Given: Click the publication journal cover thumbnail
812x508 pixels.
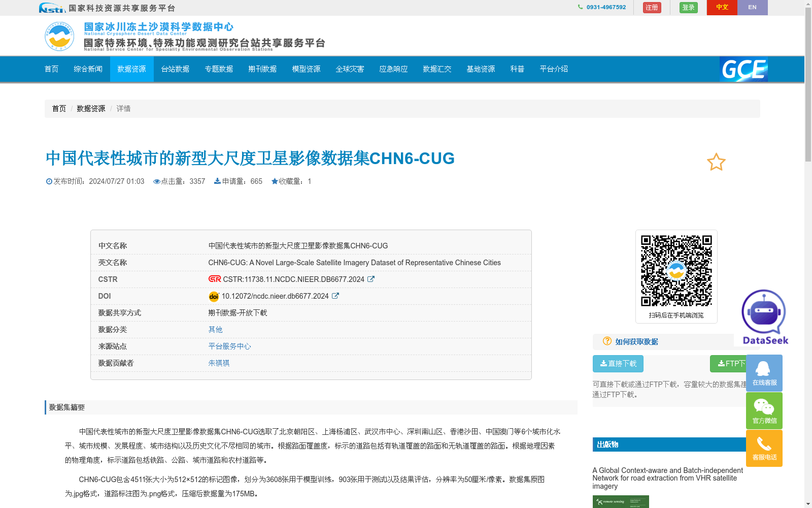Looking at the screenshot, I should tap(621, 501).
